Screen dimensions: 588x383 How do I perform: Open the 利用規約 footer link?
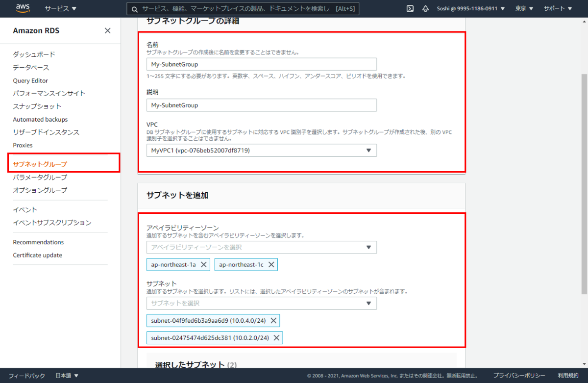point(568,376)
